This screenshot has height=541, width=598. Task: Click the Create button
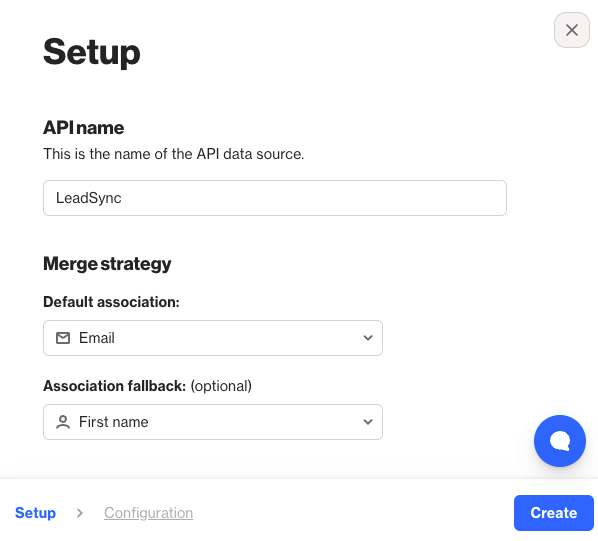pyautogui.click(x=553, y=513)
